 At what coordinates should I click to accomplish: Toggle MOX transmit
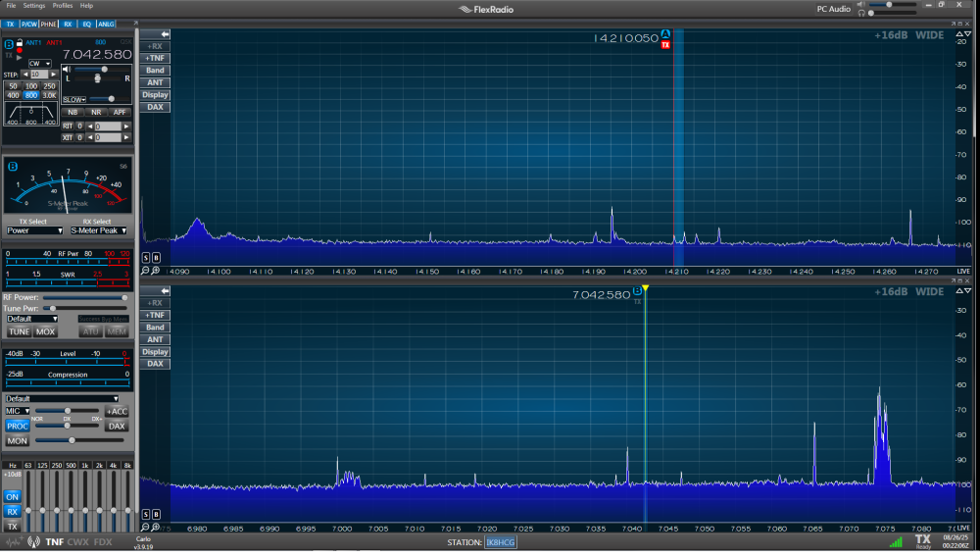pos(45,332)
